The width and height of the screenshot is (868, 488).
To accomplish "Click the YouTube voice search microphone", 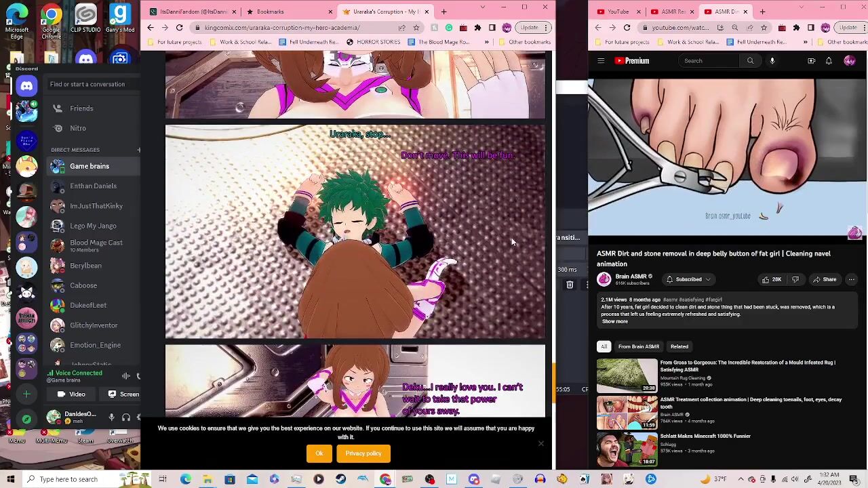I will pos(772,61).
